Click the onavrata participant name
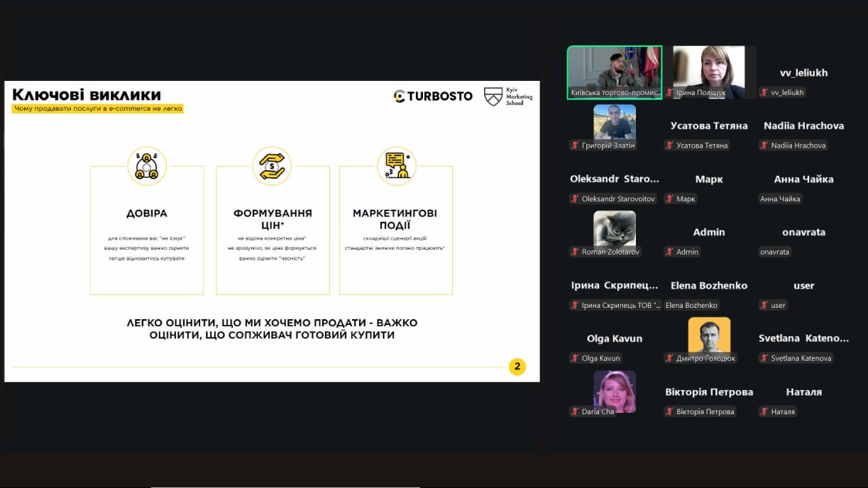The width and height of the screenshot is (868, 488). coord(803,233)
